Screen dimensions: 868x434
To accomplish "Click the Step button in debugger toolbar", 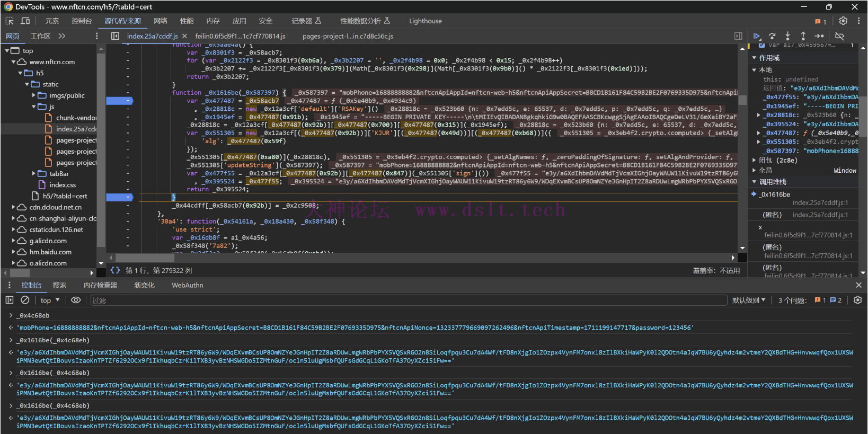I will [819, 36].
